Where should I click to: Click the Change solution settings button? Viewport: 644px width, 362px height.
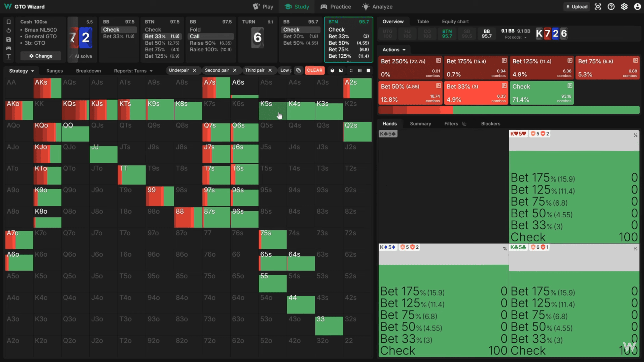click(x=41, y=56)
